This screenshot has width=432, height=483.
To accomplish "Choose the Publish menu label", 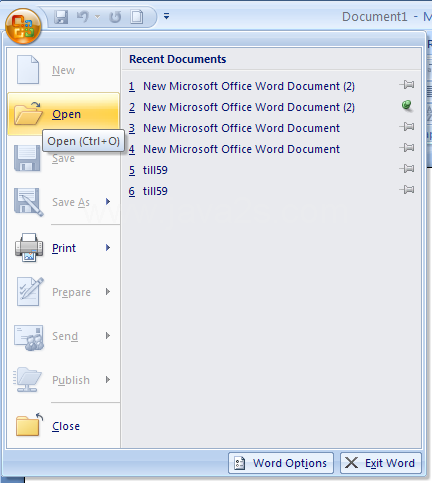I will pyautogui.click(x=71, y=380).
